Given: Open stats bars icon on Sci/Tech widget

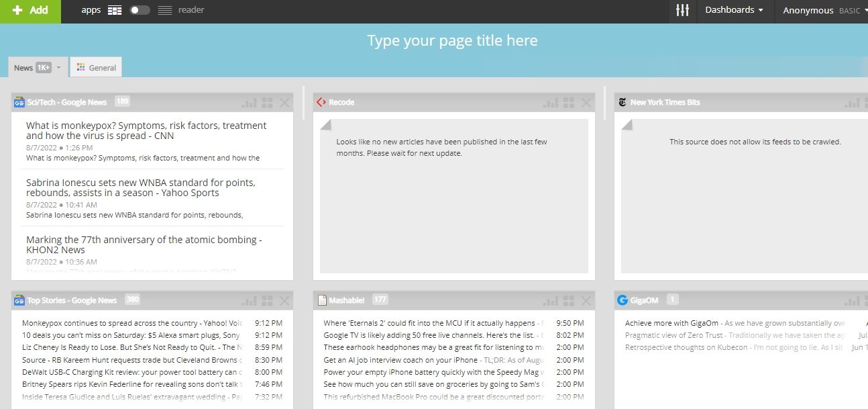Looking at the screenshot, I should [250, 103].
